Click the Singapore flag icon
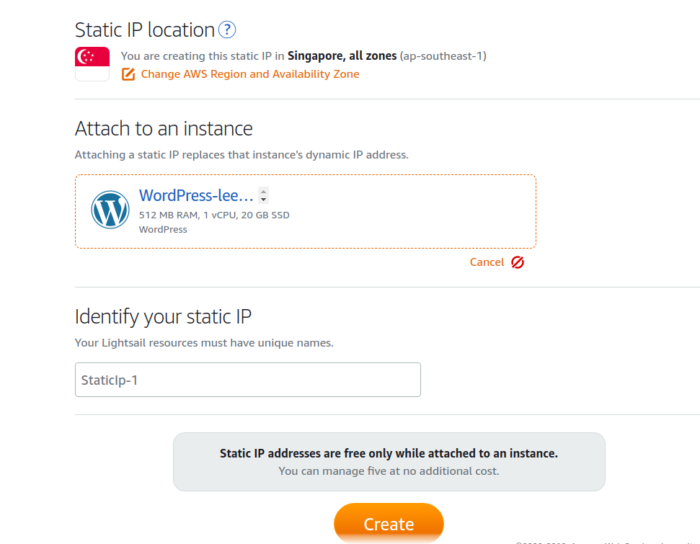This screenshot has height=544, width=700. (92, 63)
